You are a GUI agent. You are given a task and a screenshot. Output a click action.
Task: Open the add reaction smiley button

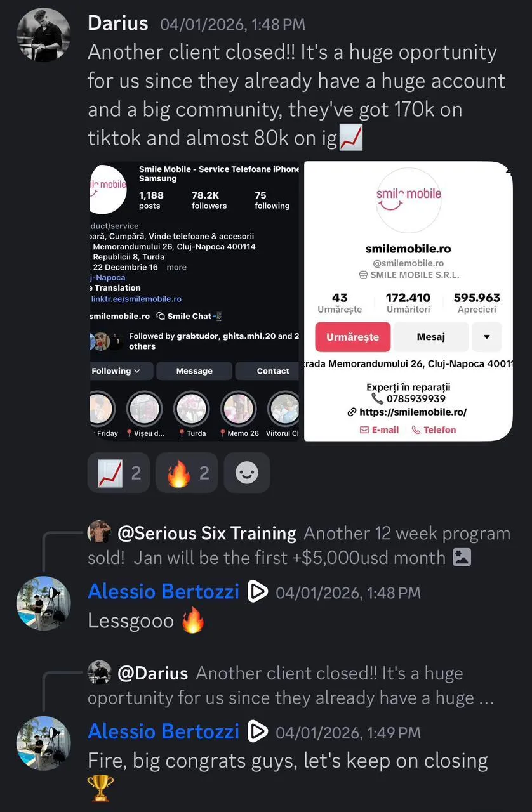point(247,473)
